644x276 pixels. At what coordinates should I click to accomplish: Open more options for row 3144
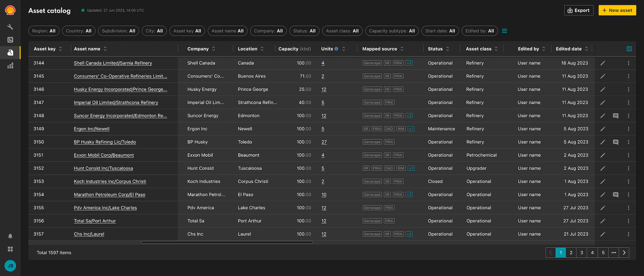pyautogui.click(x=629, y=63)
